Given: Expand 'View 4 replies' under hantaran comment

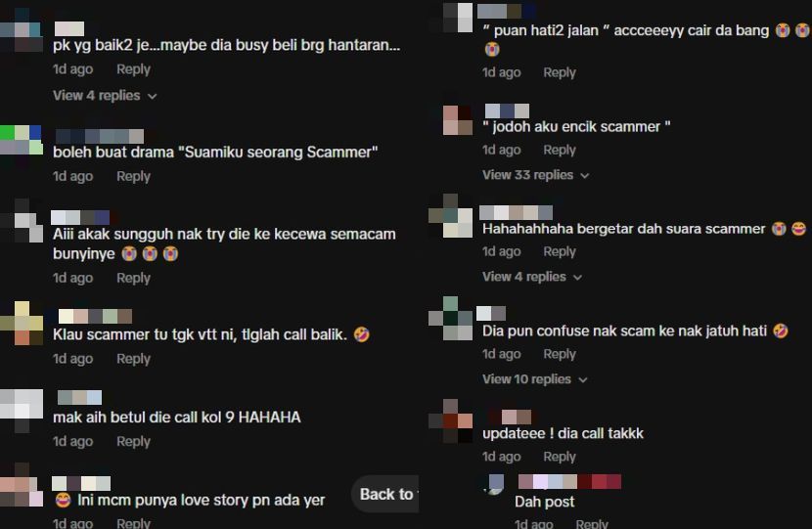Looking at the screenshot, I should pos(105,96).
